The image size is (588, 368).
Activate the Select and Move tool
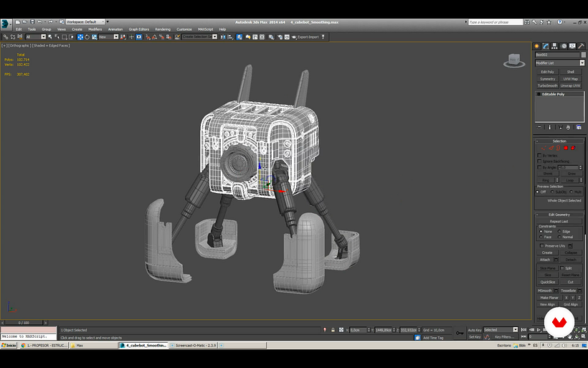[x=80, y=37]
